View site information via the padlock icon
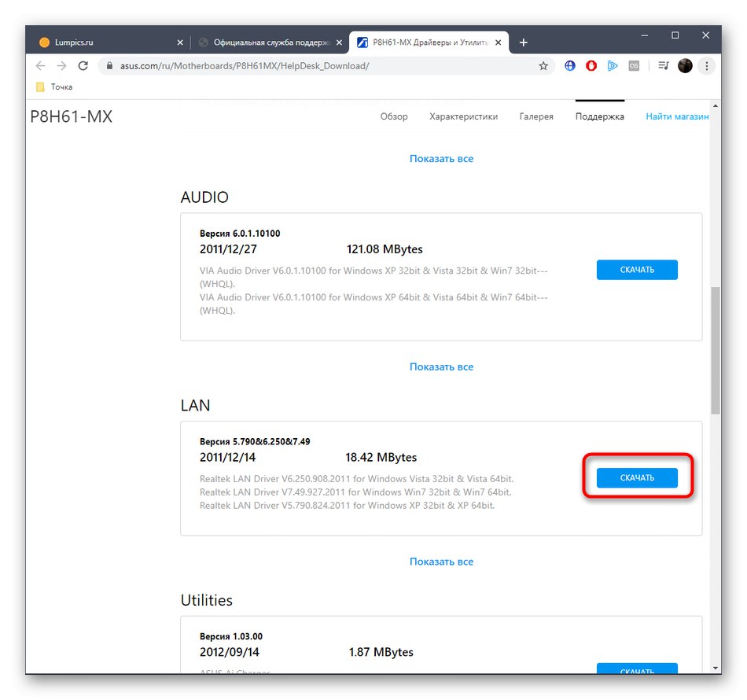 click(109, 66)
